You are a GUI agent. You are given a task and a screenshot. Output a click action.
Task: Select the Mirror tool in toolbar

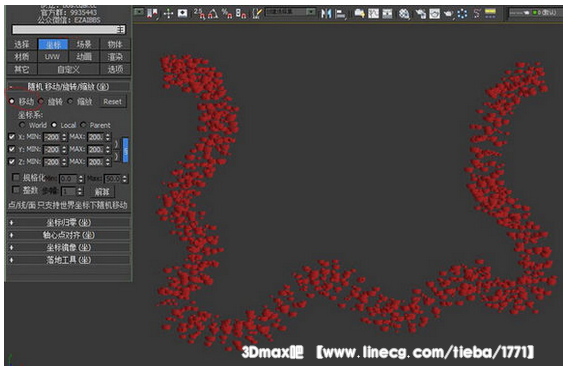click(x=326, y=14)
